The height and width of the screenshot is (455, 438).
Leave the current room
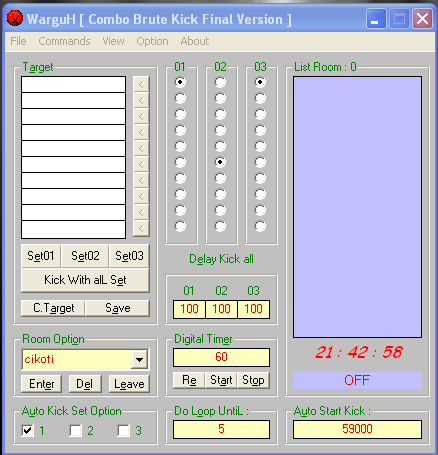tap(129, 384)
